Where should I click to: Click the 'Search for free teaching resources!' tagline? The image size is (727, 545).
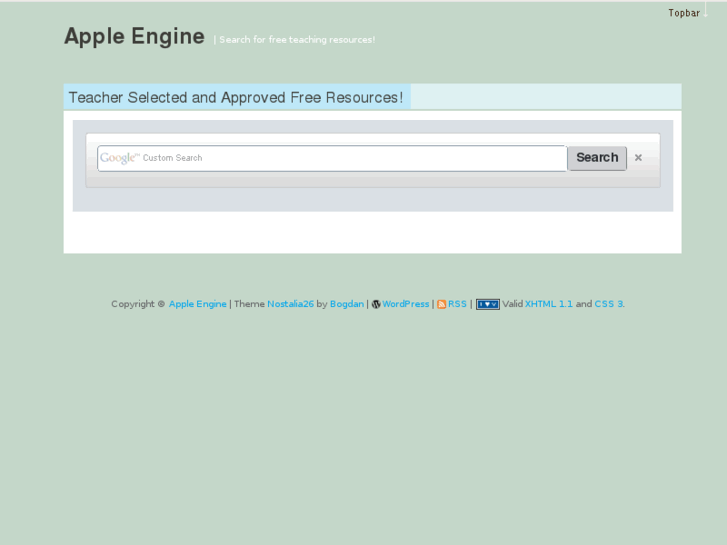tap(297, 40)
